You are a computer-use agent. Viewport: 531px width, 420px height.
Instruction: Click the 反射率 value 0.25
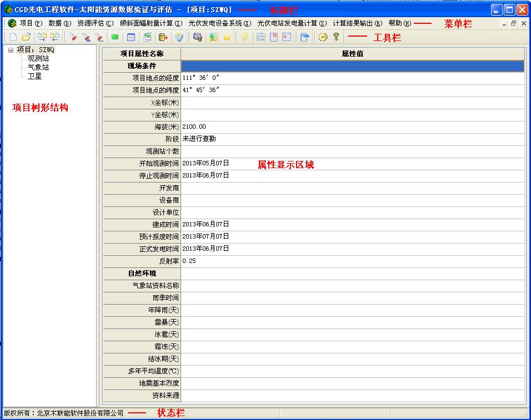(x=189, y=261)
